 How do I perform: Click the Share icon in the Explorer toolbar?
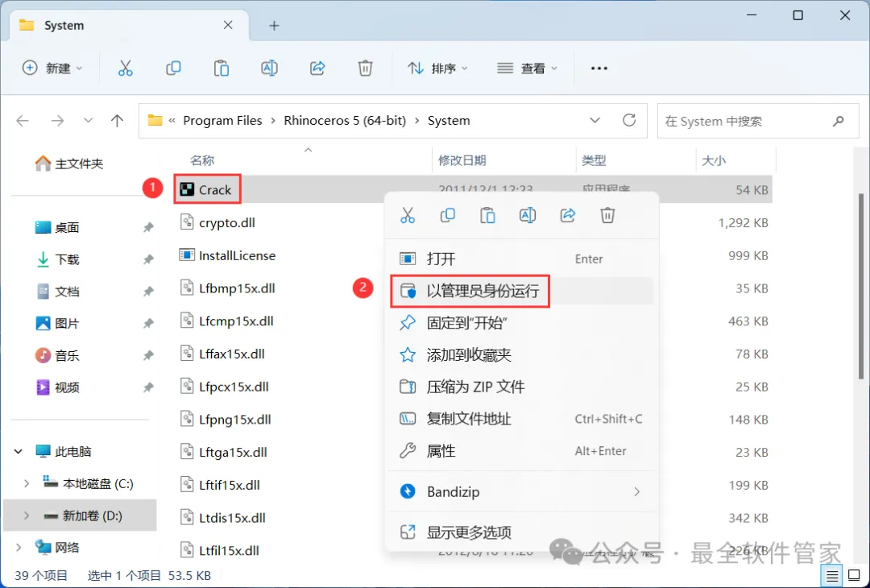click(x=317, y=68)
